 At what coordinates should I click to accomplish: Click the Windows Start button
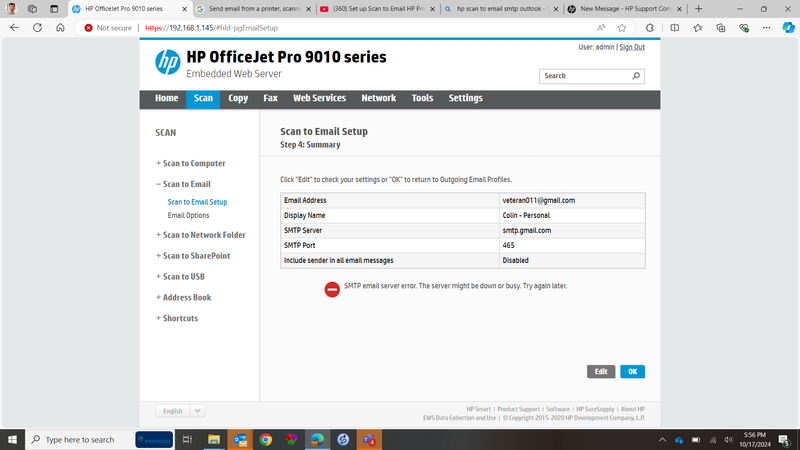(x=13, y=439)
